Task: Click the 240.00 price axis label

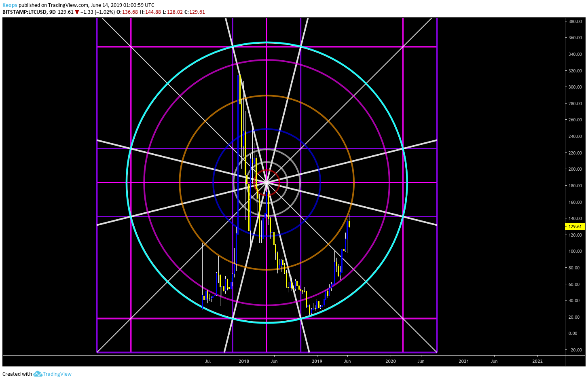Action: pyautogui.click(x=575, y=136)
